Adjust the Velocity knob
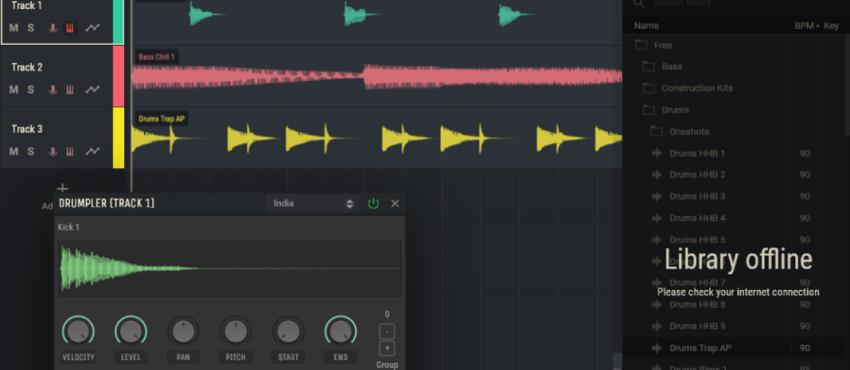Screen dimensions: 850x370 tap(78, 331)
